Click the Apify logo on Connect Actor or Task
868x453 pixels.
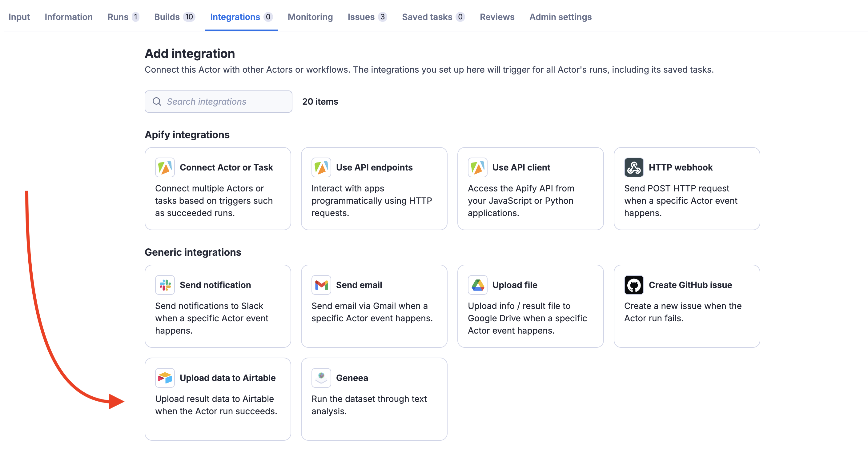coord(165,167)
